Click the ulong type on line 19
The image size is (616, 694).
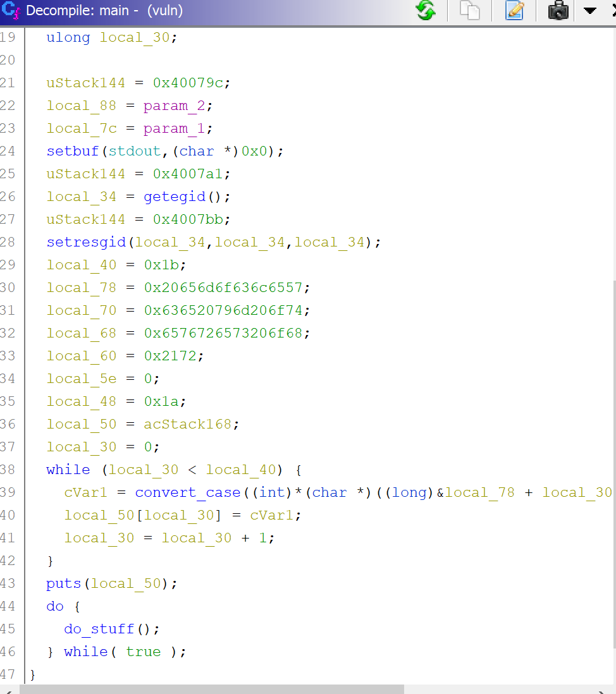coord(68,38)
